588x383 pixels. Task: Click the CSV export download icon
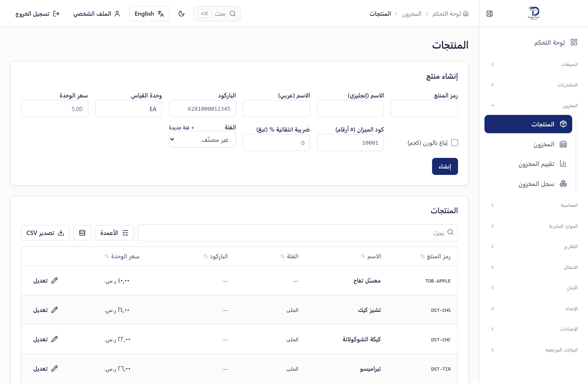[x=61, y=233]
